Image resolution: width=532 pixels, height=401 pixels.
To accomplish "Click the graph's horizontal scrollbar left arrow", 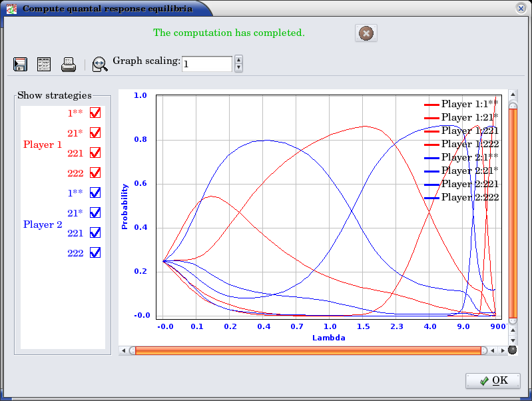I will 123,350.
